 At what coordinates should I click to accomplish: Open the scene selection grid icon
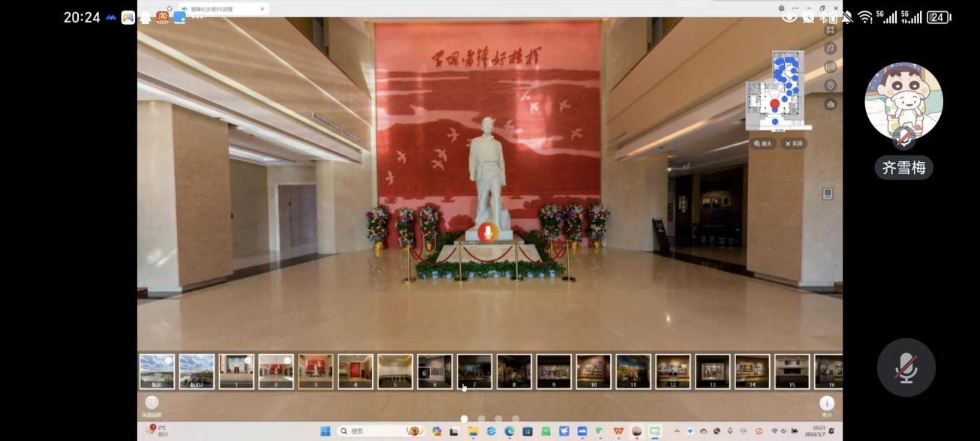[152, 403]
